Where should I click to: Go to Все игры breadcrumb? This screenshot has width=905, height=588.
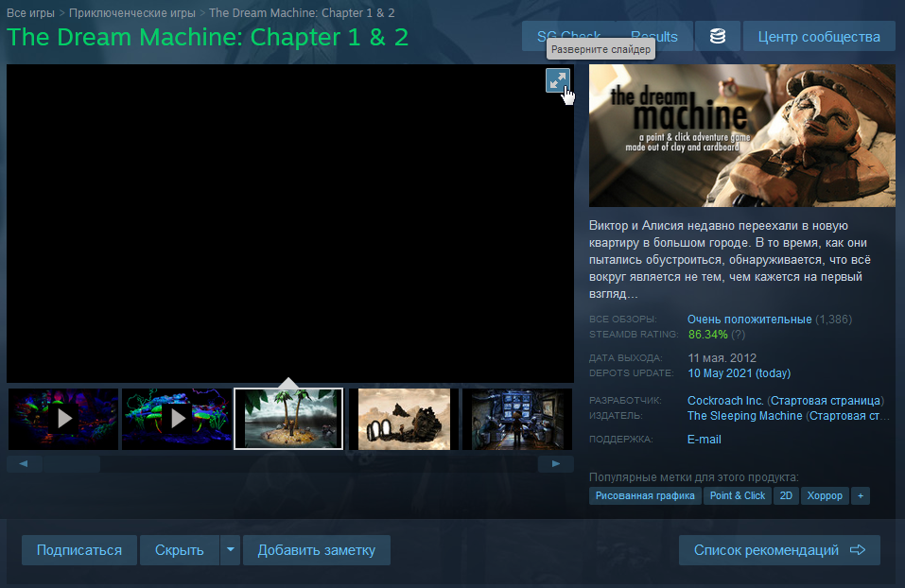(30, 12)
